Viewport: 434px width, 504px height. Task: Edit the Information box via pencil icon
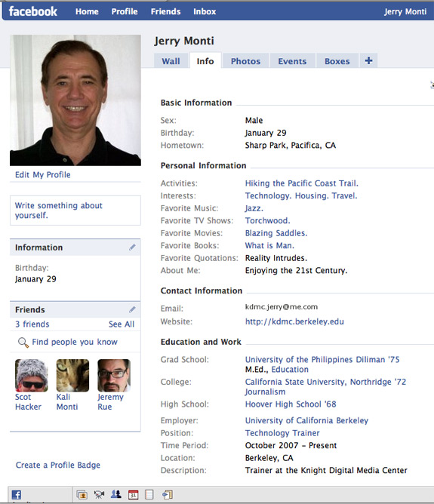click(x=132, y=247)
